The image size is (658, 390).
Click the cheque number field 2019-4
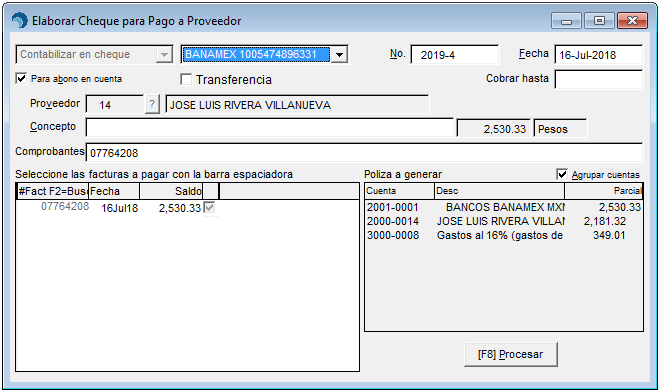[x=455, y=55]
